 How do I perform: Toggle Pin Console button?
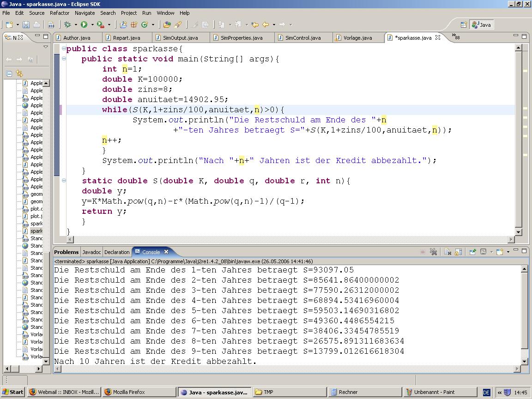(x=472, y=252)
